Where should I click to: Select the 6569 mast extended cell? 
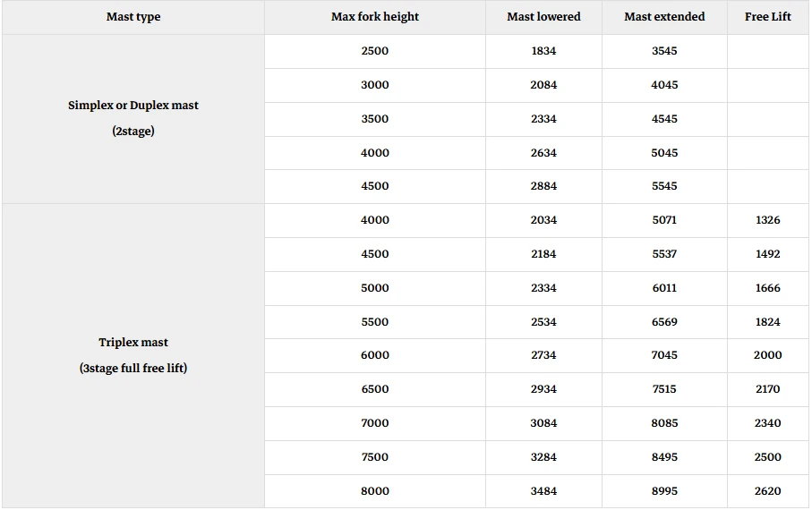(664, 322)
